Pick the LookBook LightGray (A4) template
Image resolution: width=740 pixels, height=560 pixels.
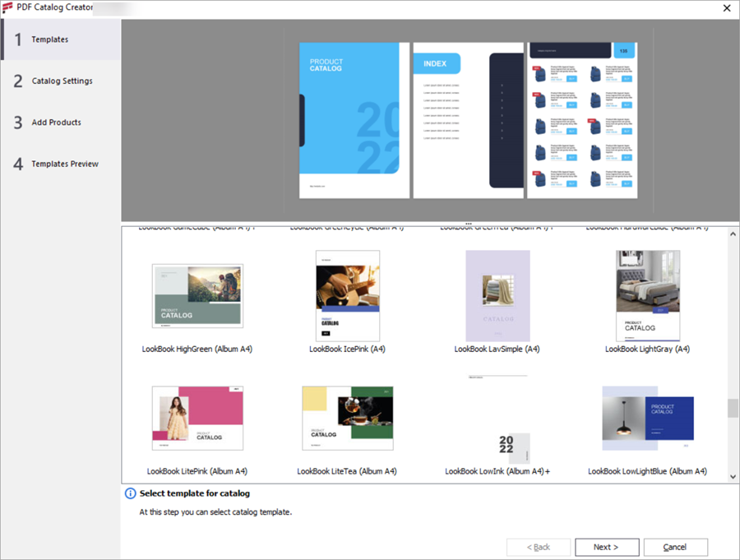pyautogui.click(x=647, y=296)
